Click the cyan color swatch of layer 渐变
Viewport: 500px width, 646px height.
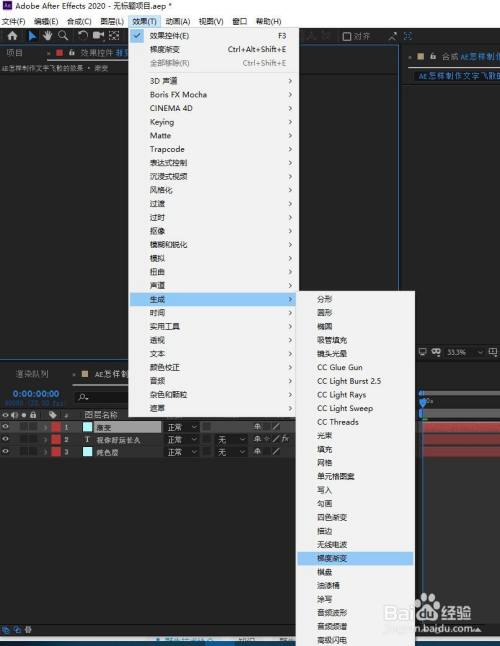[x=87, y=427]
